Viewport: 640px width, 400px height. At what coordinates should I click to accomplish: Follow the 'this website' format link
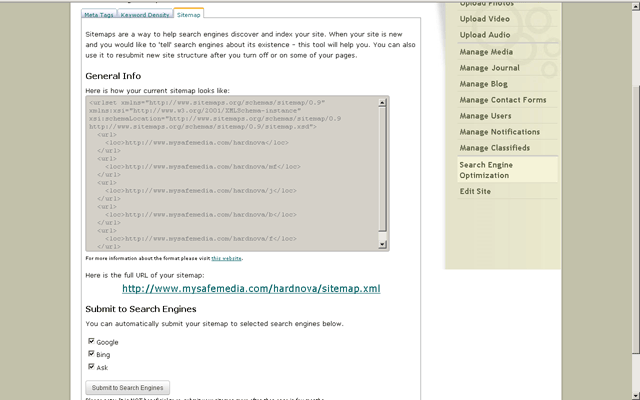coord(226,258)
